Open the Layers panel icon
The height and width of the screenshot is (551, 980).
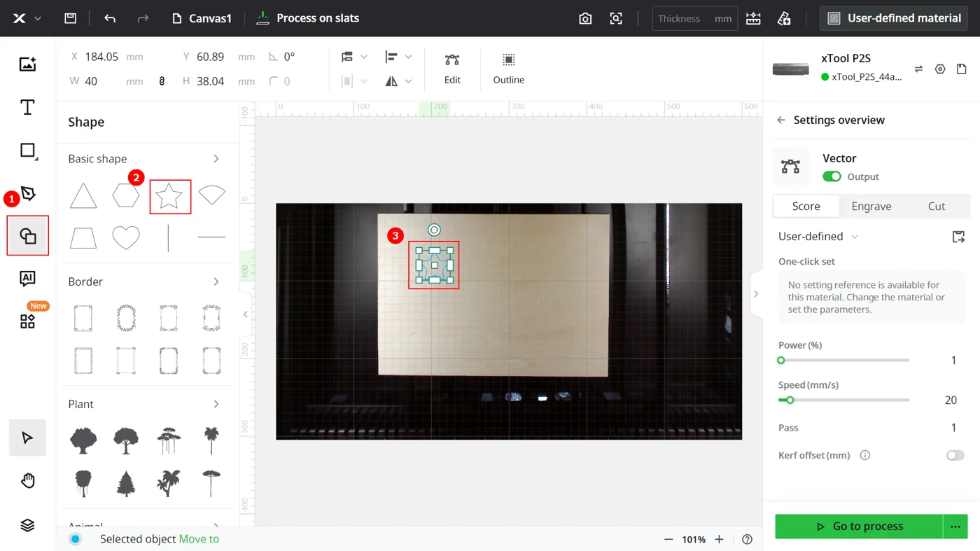pyautogui.click(x=27, y=525)
